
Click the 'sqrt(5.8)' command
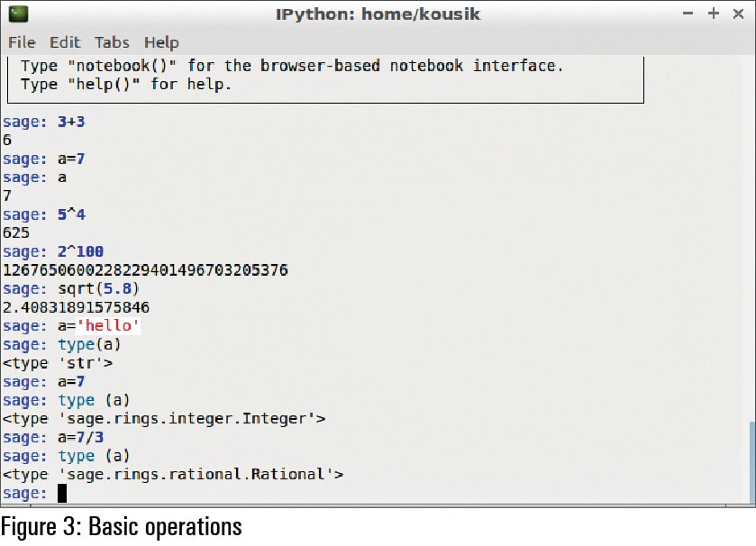tap(98, 288)
